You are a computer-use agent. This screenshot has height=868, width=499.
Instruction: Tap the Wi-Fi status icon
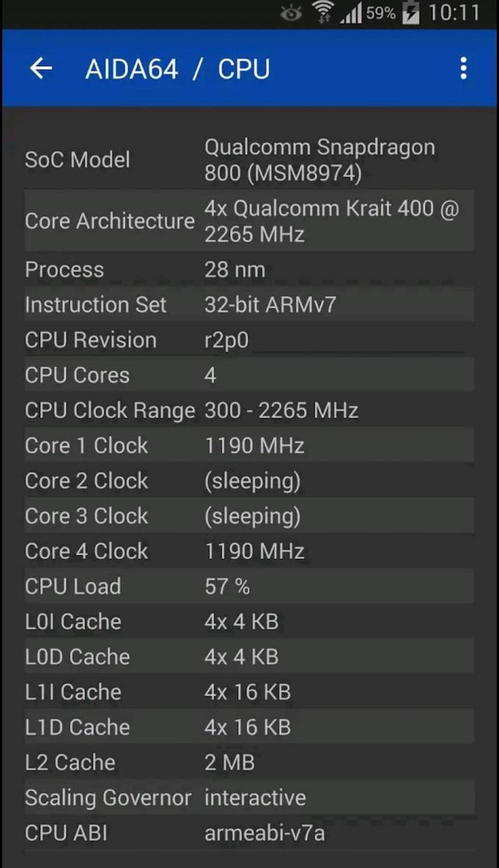pyautogui.click(x=322, y=13)
